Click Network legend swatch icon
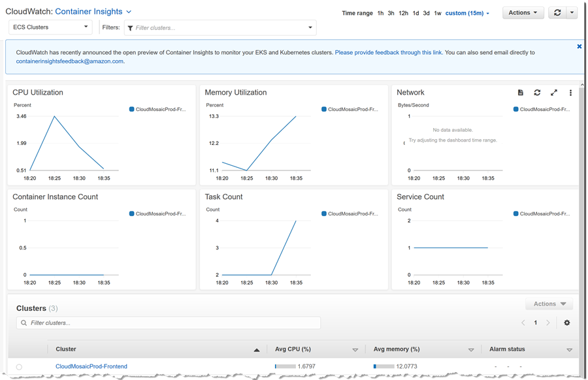The image size is (588, 380). coord(516,109)
